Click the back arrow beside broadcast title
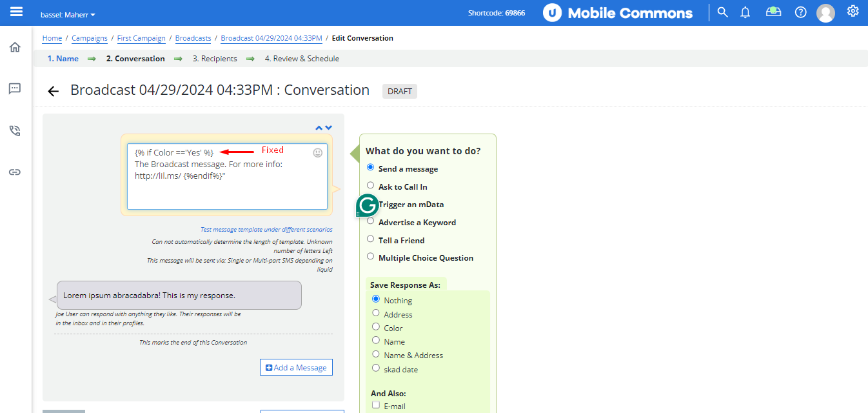 54,92
